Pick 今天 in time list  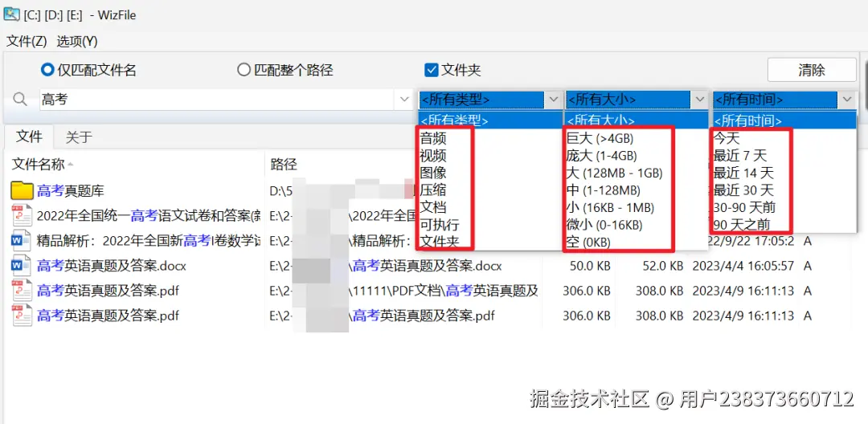tap(727, 138)
